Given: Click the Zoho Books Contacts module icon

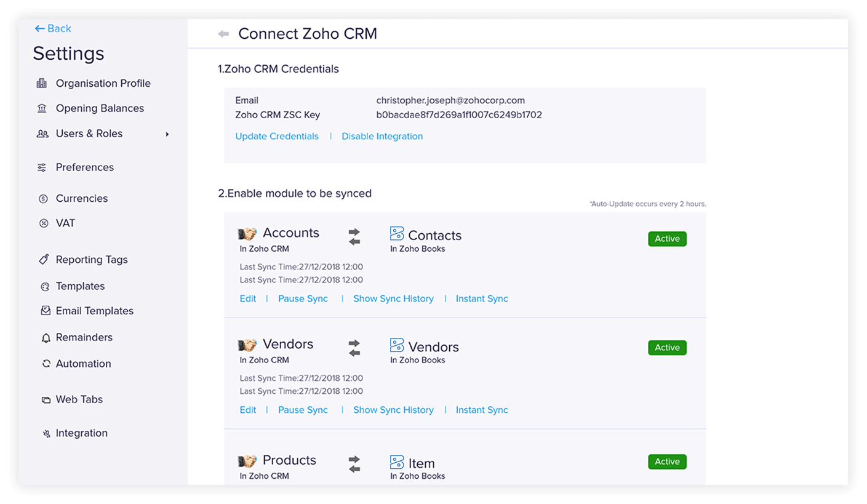Looking at the screenshot, I should [x=397, y=234].
